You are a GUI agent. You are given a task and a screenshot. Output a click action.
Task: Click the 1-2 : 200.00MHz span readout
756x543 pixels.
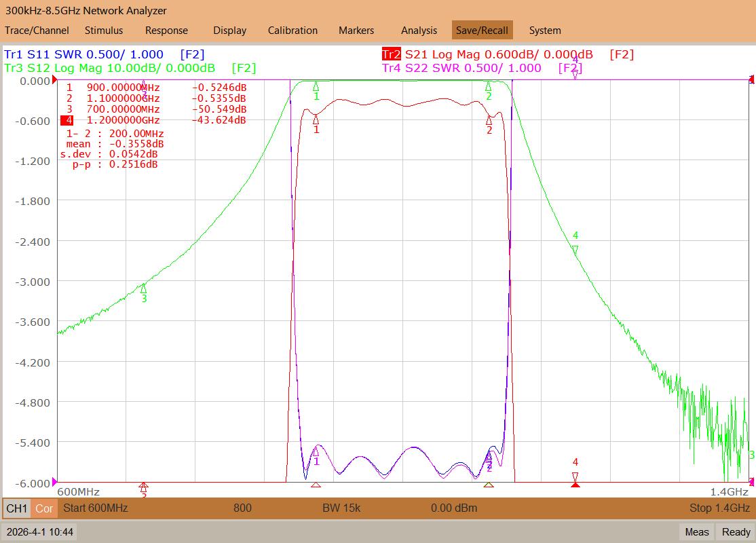click(115, 134)
